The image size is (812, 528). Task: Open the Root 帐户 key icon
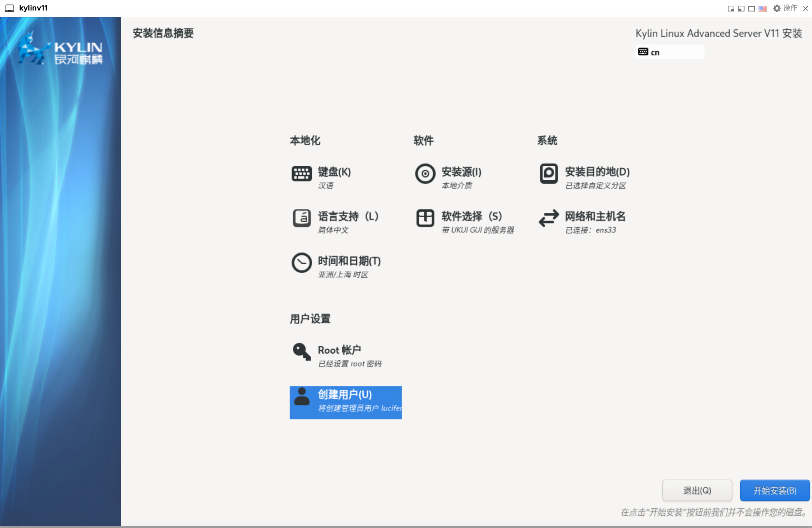301,351
